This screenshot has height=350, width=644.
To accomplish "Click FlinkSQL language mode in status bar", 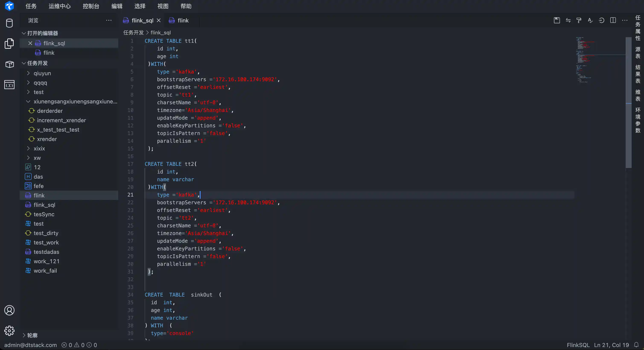I will [578, 345].
